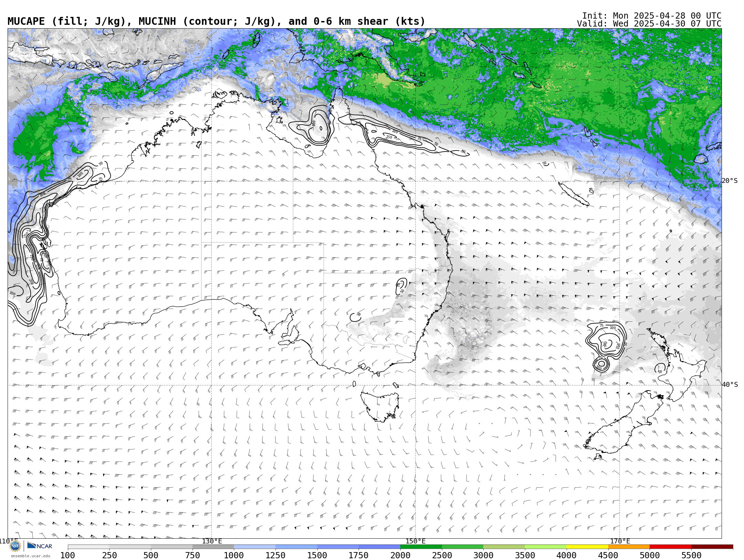Click the 250 colorbar tick label
This screenshot has height=560, width=744.
click(x=110, y=555)
